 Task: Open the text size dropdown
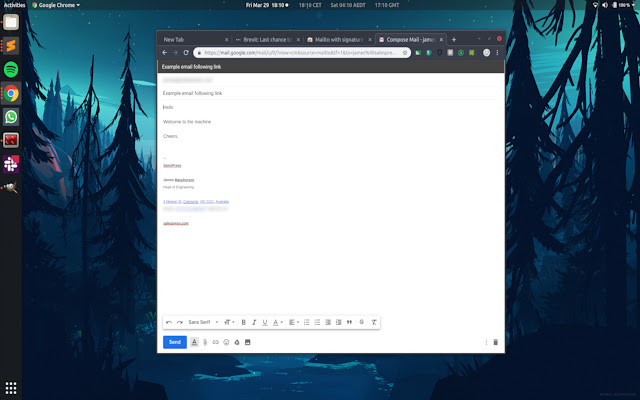pyautogui.click(x=229, y=322)
